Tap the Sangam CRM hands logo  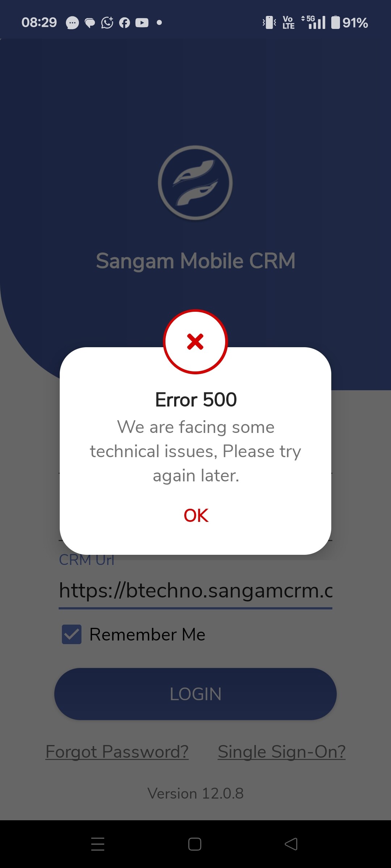pos(195,183)
